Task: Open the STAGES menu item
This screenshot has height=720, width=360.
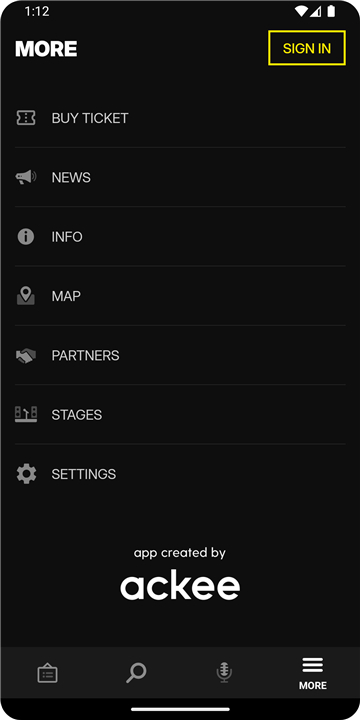Action: click(180, 414)
